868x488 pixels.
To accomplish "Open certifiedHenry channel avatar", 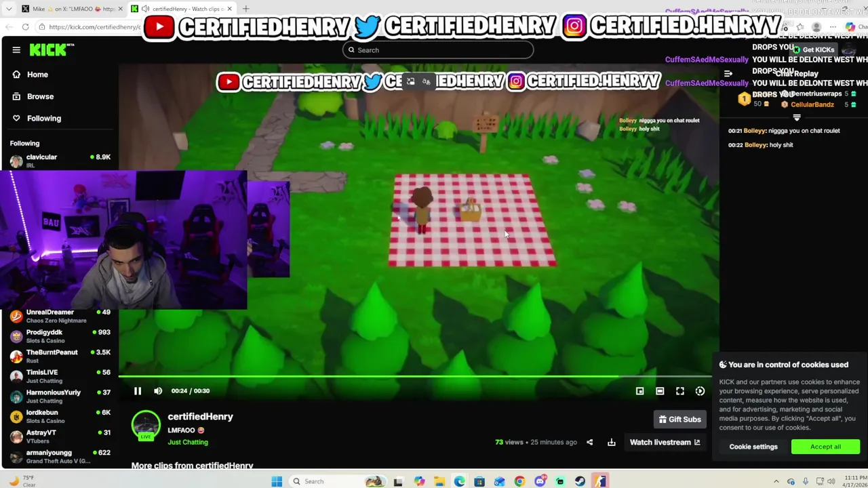I will coord(146,426).
